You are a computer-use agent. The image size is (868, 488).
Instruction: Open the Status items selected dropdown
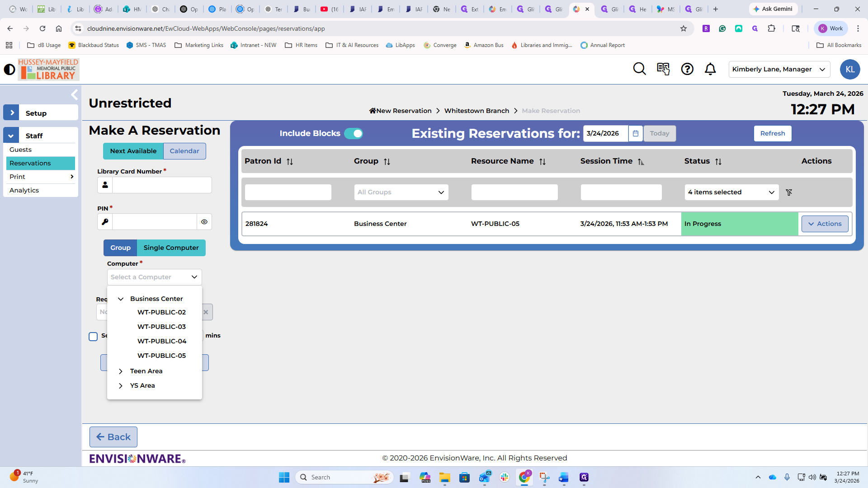pyautogui.click(x=731, y=192)
